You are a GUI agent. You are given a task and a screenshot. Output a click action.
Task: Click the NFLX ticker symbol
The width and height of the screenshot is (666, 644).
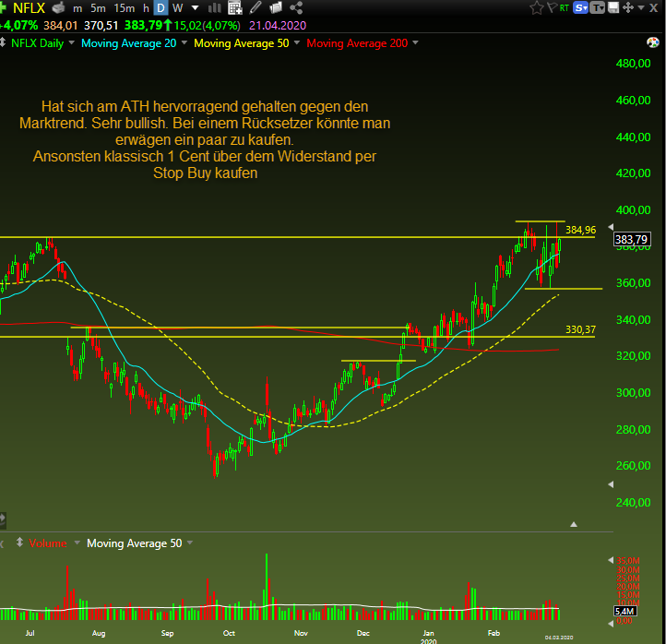coord(29,7)
